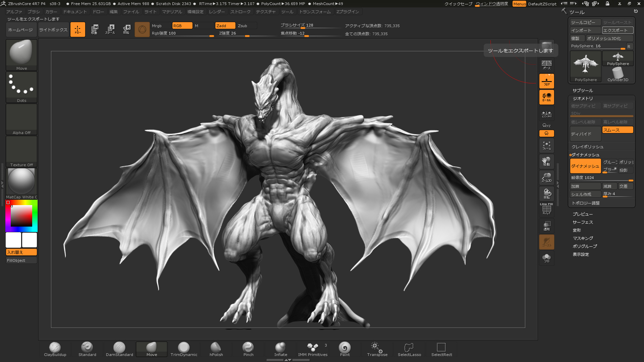Screen dimensions: 644x362
Task: Toggle the フロア floor grid
Action: point(546,81)
